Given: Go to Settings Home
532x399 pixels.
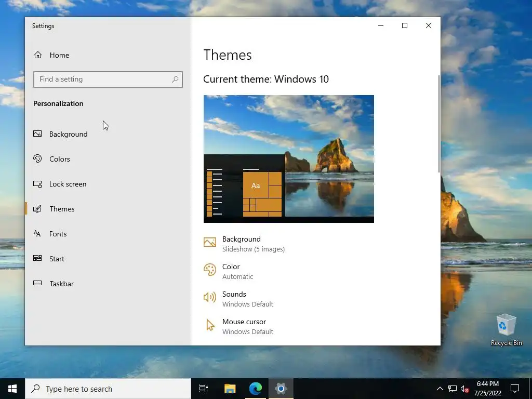Looking at the screenshot, I should [108, 55].
